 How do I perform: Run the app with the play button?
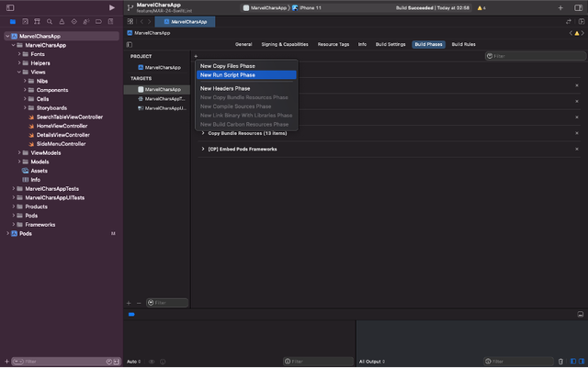tap(112, 7)
